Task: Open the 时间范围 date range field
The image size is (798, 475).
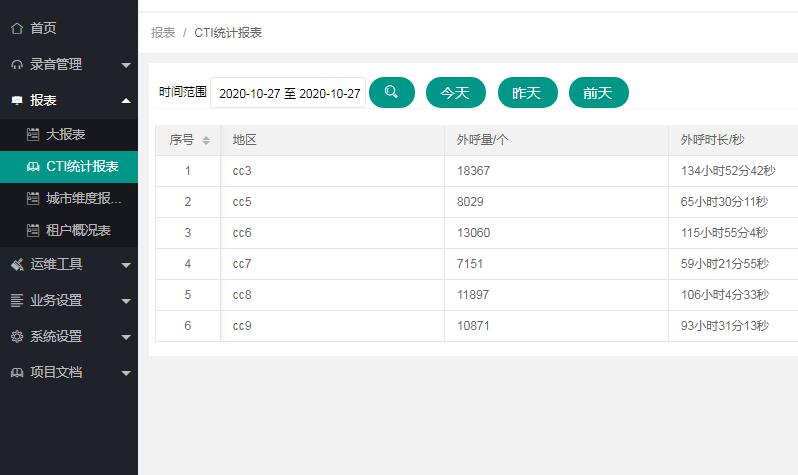Action: click(x=288, y=93)
